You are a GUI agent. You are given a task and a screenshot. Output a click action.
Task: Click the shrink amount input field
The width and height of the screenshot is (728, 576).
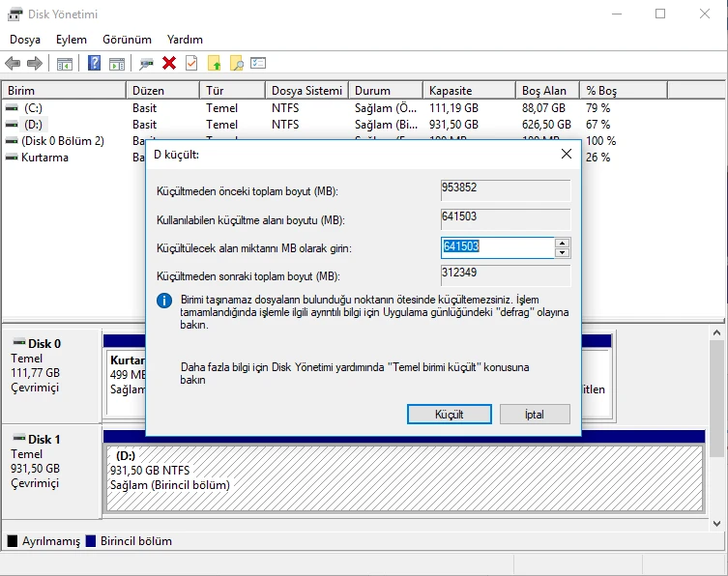[497, 247]
